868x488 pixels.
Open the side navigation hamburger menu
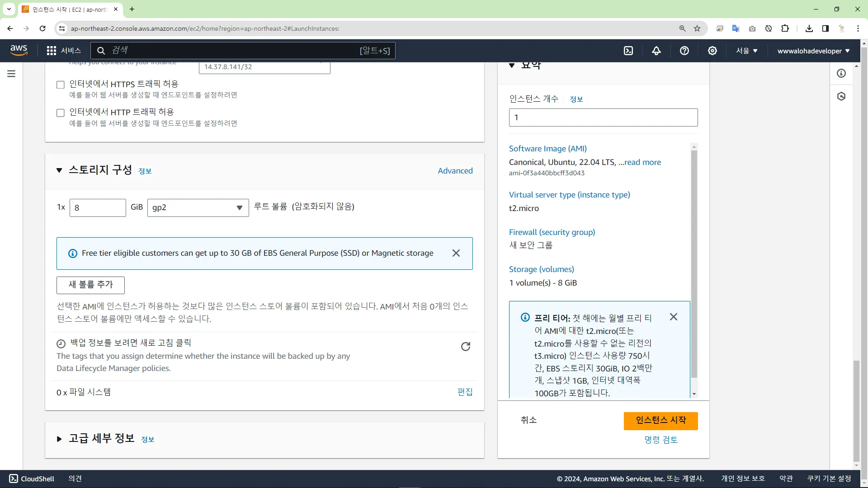11,74
